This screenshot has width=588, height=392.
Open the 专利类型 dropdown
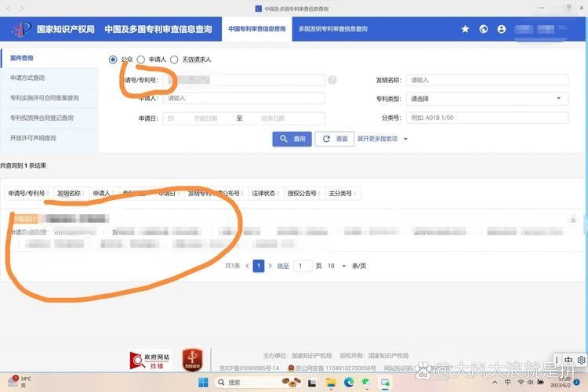(487, 99)
